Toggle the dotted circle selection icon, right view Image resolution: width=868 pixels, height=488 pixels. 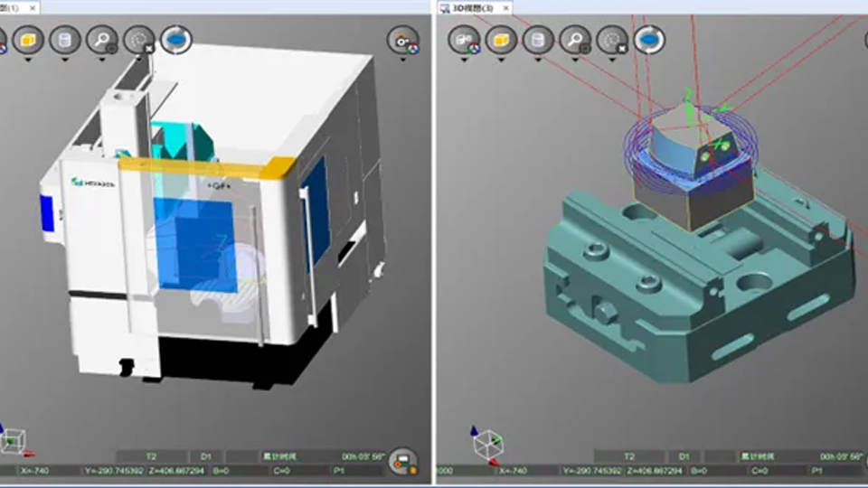click(x=612, y=40)
